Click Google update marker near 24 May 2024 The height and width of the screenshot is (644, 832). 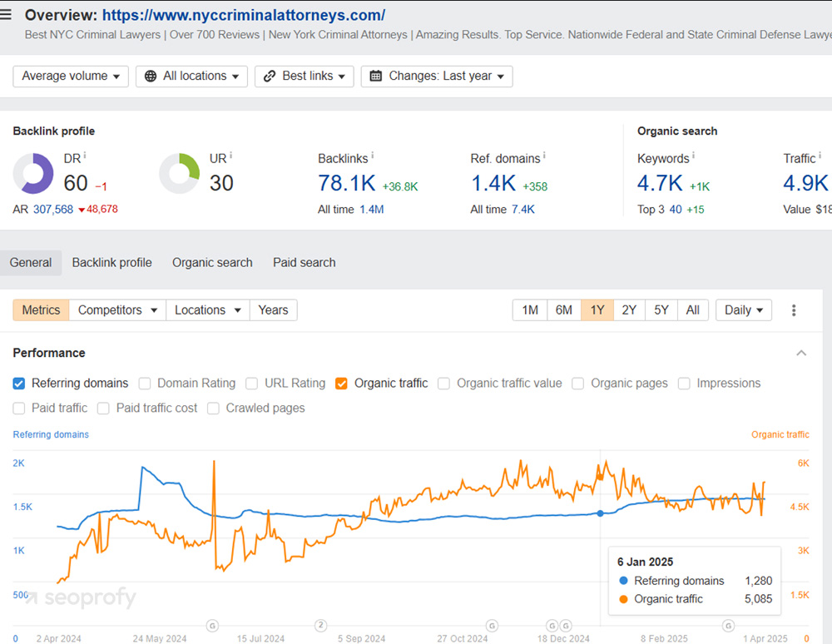coord(212,626)
